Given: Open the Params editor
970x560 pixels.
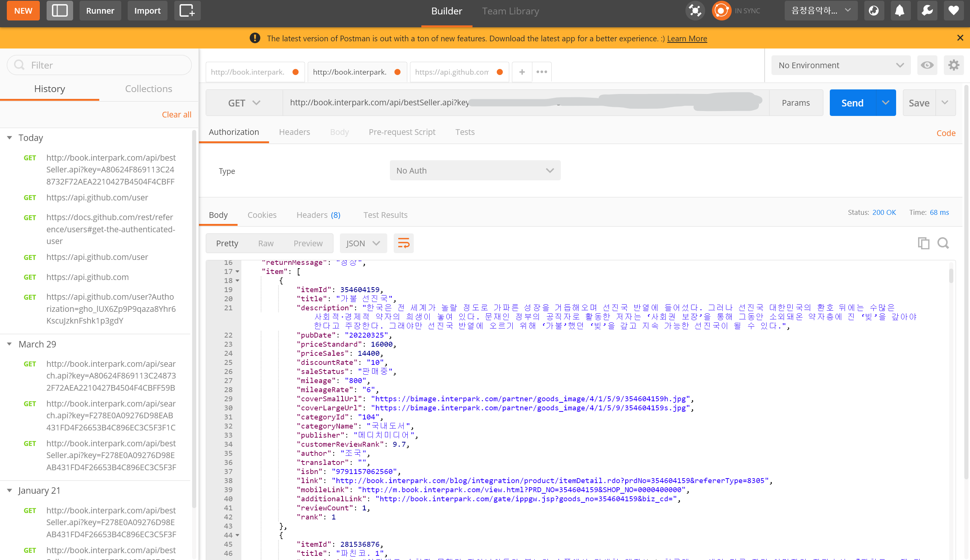Looking at the screenshot, I should (796, 103).
